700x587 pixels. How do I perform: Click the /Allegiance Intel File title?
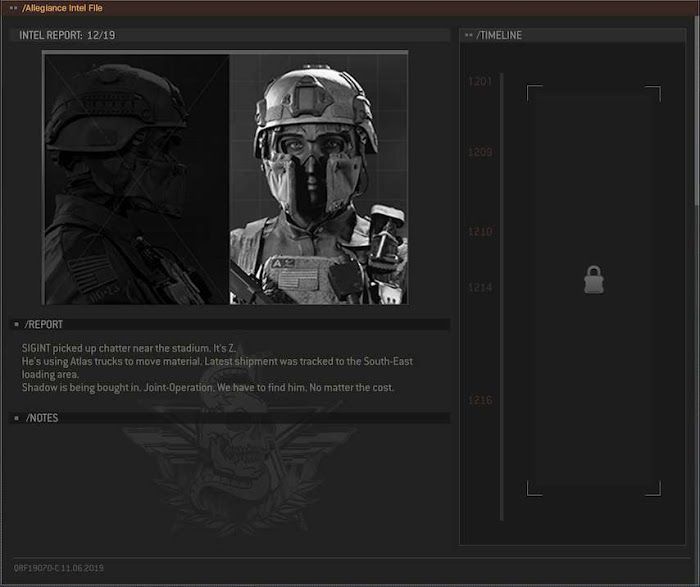62,8
